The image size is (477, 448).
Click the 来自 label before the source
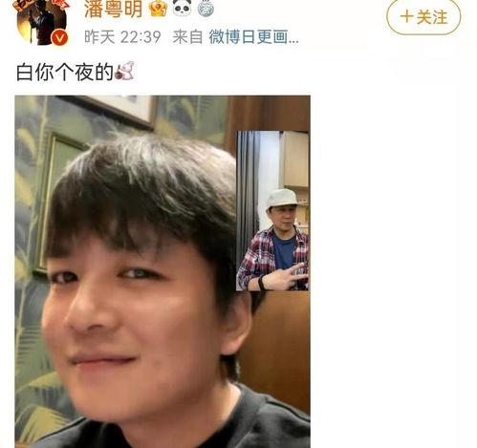click(x=187, y=37)
